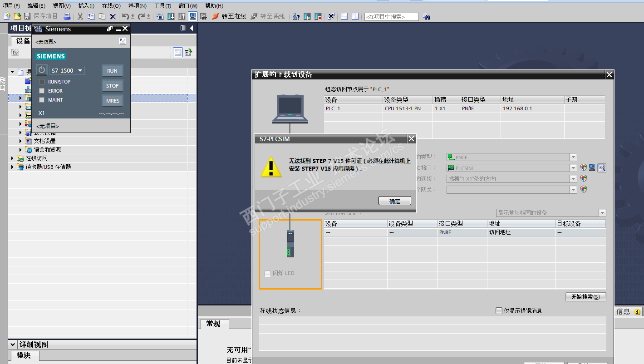Click the Accessible devices toolbar icon
This screenshot has width=644, height=364.
pyautogui.click(x=296, y=16)
